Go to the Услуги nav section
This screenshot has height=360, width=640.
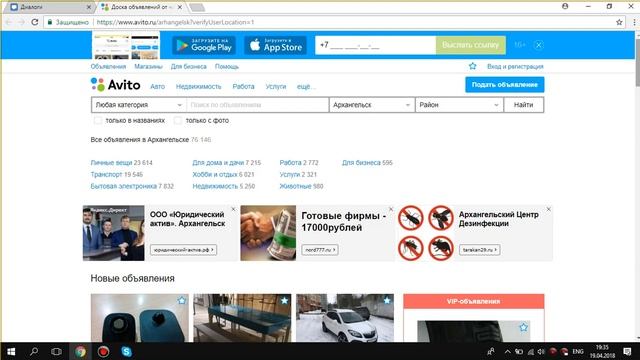click(x=276, y=87)
